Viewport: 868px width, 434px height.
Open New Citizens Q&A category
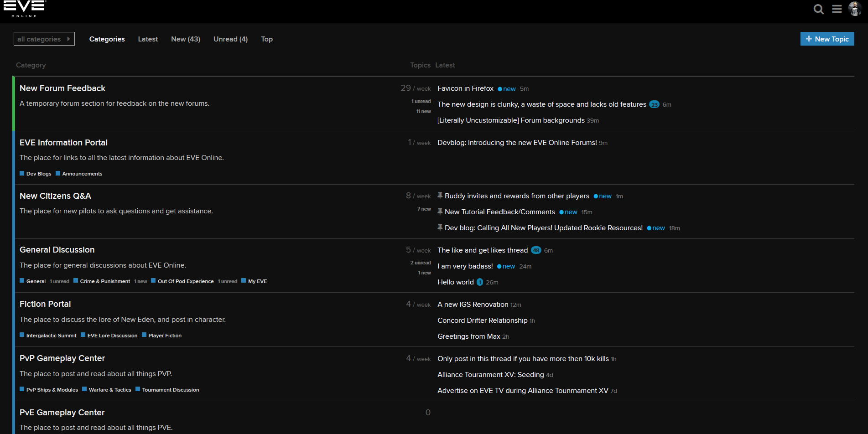coord(55,196)
